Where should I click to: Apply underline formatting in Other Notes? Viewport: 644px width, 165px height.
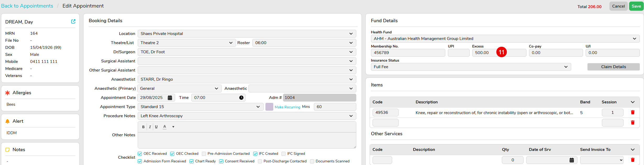tap(156, 127)
